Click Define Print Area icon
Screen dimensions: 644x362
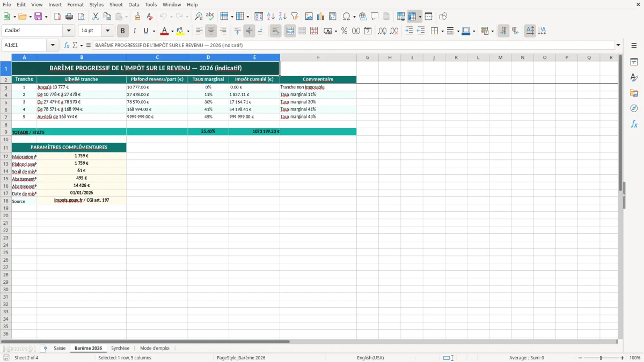(401, 17)
